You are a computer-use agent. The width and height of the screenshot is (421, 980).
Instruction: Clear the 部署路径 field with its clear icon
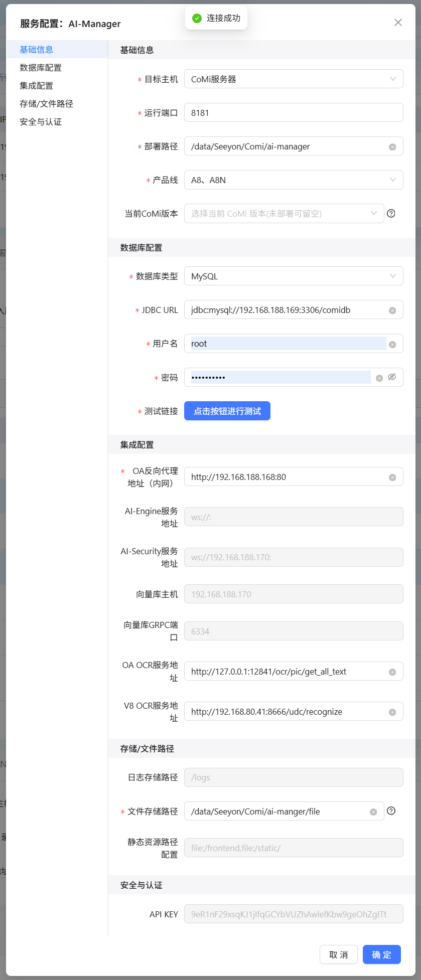pos(392,146)
